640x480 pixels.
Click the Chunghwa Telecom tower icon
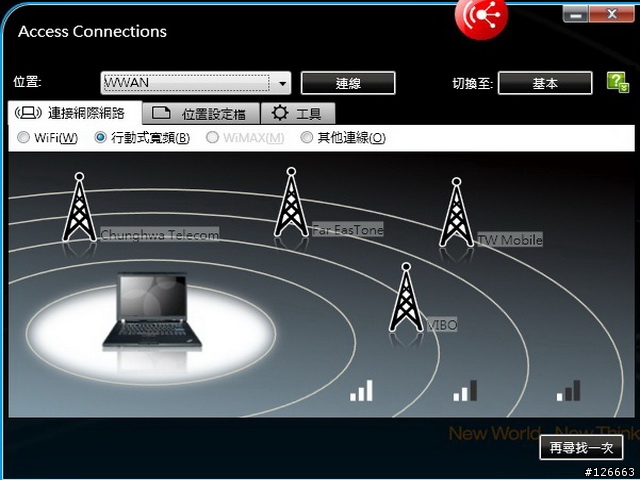80,207
